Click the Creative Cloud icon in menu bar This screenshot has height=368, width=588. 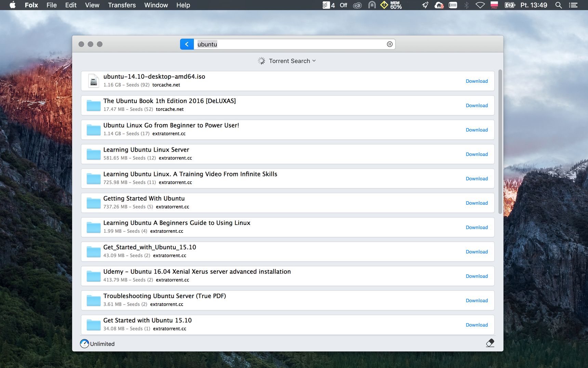point(357,5)
